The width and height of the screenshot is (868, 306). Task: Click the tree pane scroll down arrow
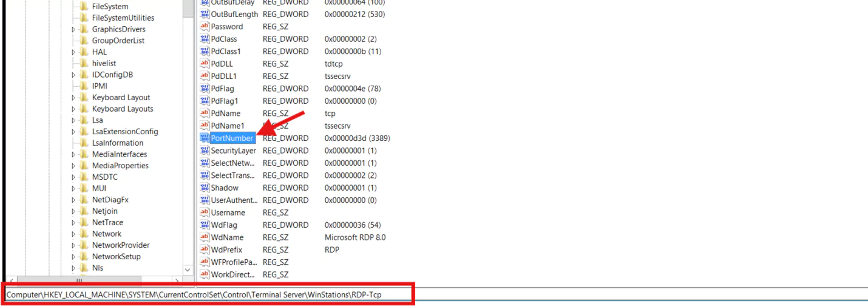(188, 269)
